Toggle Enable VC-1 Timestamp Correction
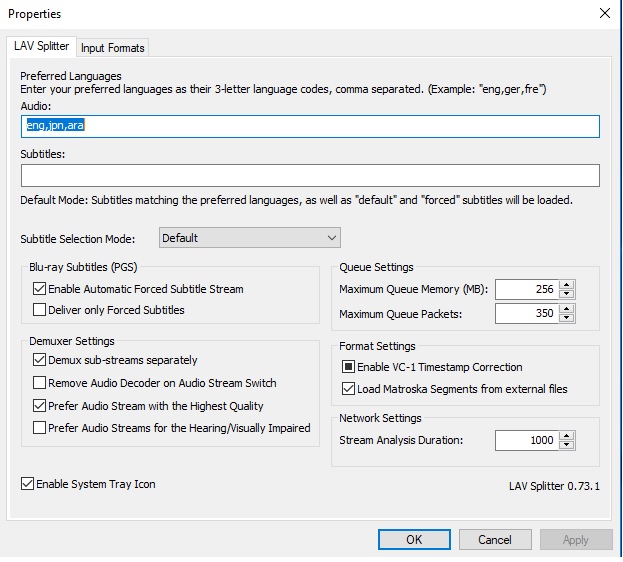The height and width of the screenshot is (562, 623). [x=349, y=367]
